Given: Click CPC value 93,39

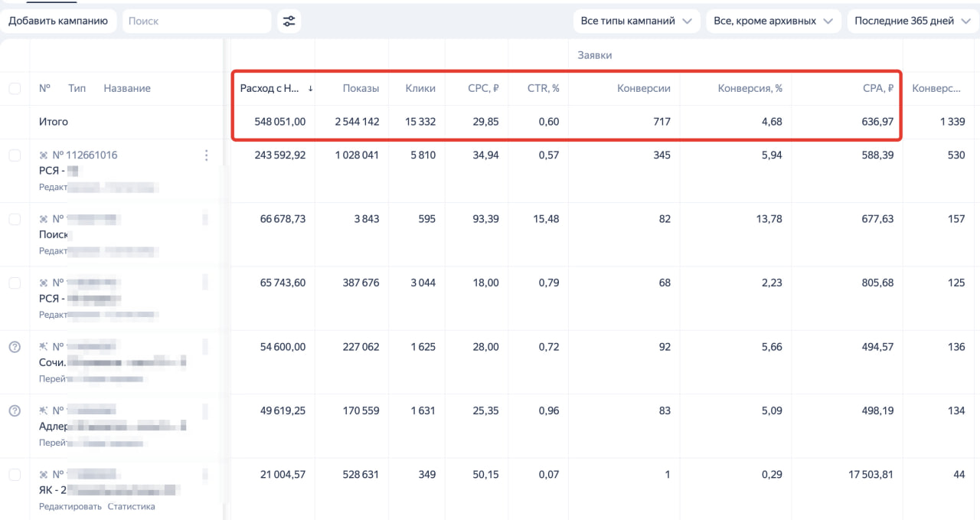Looking at the screenshot, I should click(485, 219).
